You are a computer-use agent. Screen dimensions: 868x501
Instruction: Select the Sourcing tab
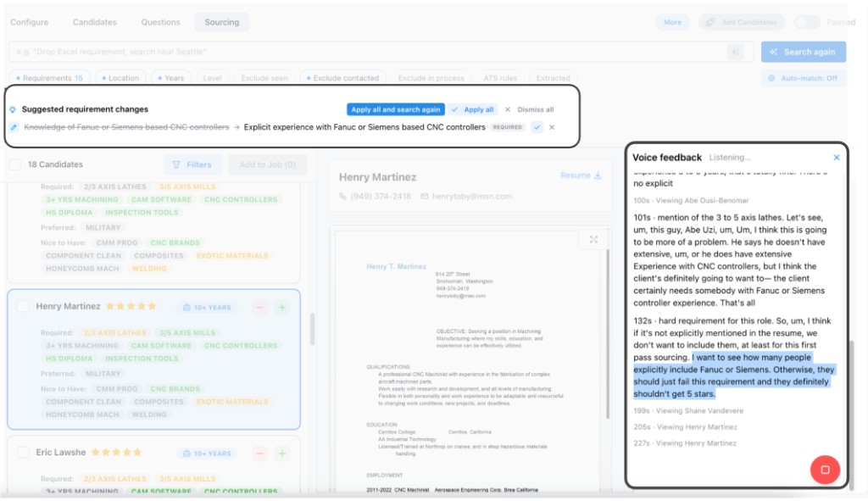tap(222, 22)
